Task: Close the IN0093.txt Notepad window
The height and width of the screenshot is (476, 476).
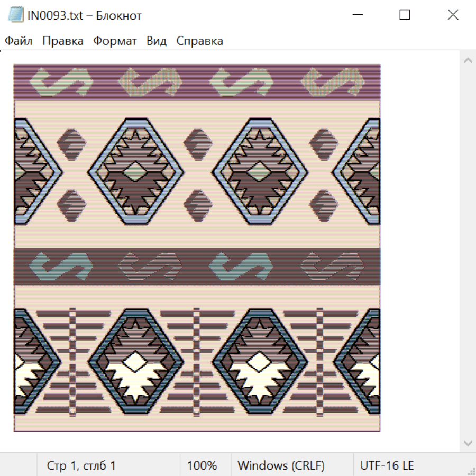Action: coord(453,15)
